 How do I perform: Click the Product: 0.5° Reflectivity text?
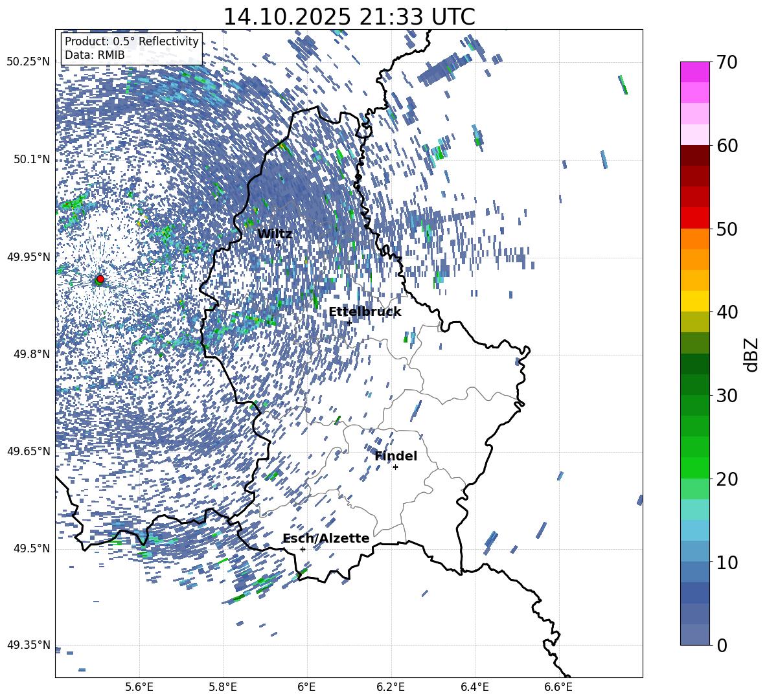pos(132,41)
